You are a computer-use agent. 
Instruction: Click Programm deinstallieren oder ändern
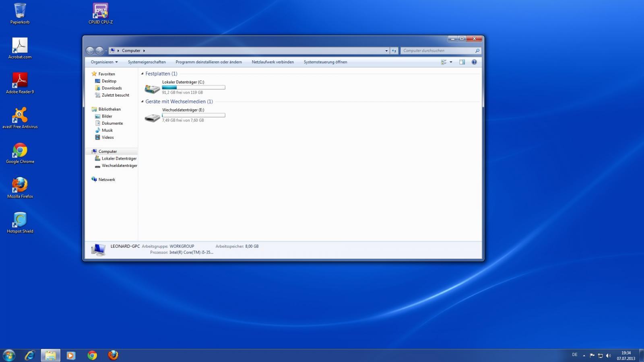tap(208, 62)
